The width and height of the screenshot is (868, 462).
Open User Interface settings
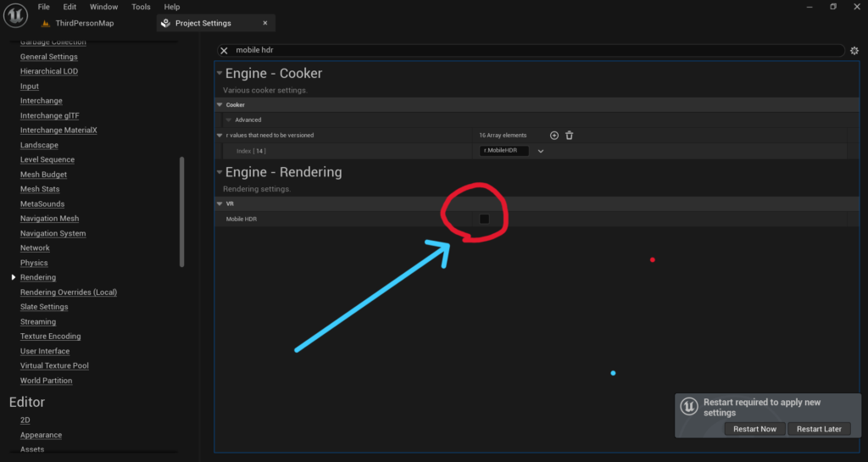(45, 351)
